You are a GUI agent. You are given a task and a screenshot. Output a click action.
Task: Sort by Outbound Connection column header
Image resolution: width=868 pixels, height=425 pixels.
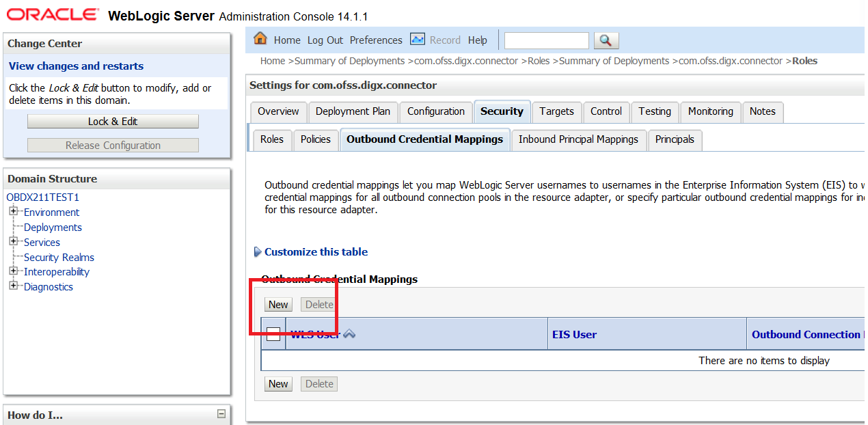point(806,335)
